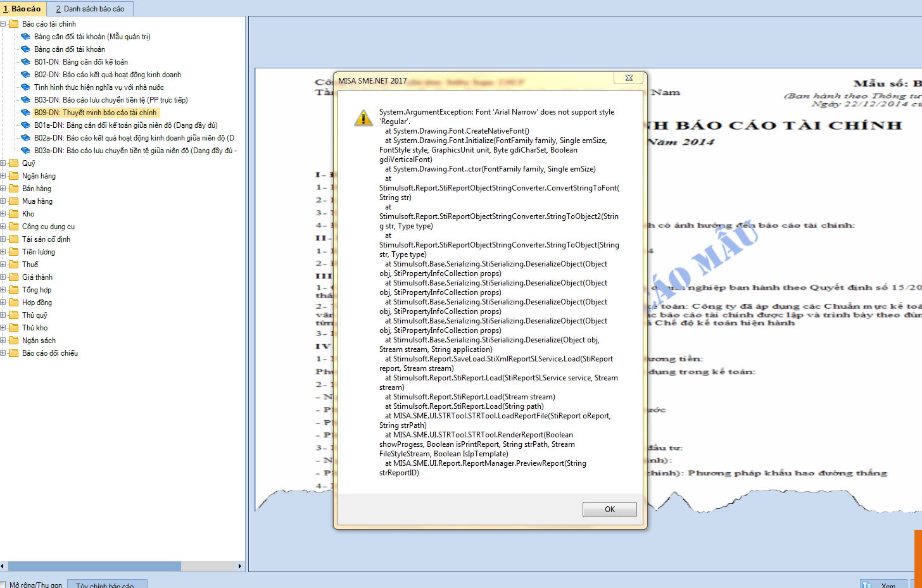Click the B03-DN Báo cáo lưu chuyển tiền tệ icon
The height and width of the screenshot is (588, 922).
(x=25, y=100)
